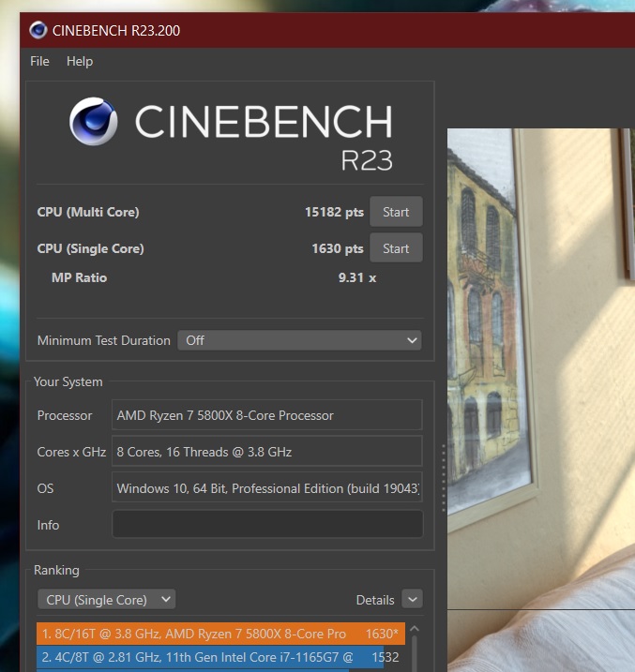
Task: Click the Cinebench app icon in title bar
Action: (x=38, y=30)
